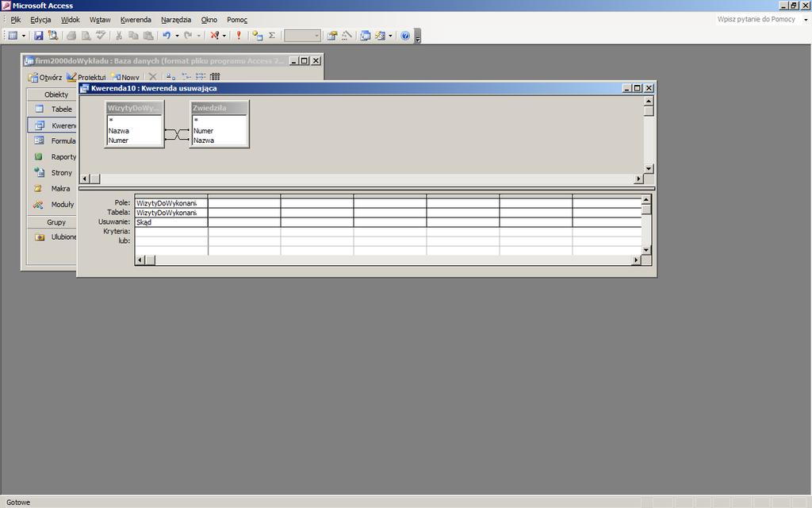Click the Paste icon
Screen dimensions: 812x508
click(x=148, y=35)
